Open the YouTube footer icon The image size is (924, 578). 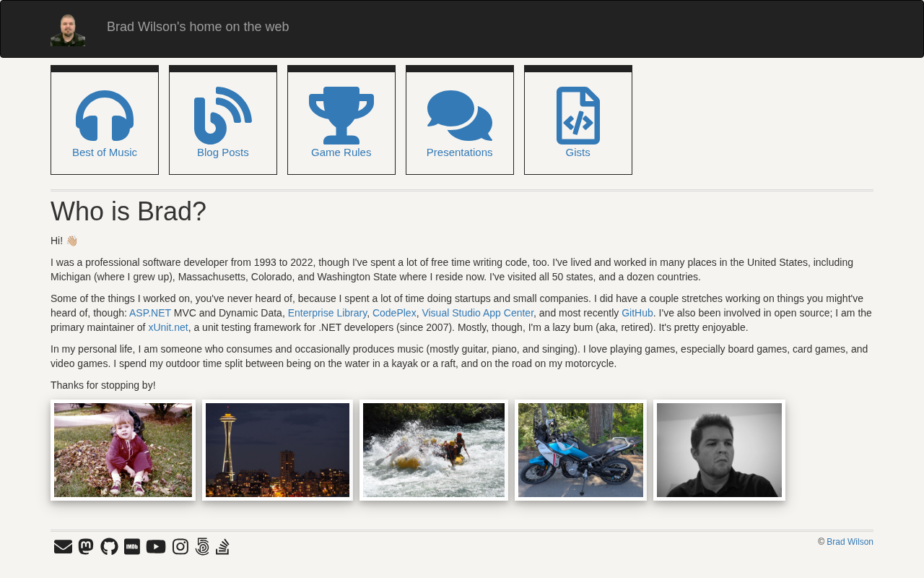click(156, 547)
